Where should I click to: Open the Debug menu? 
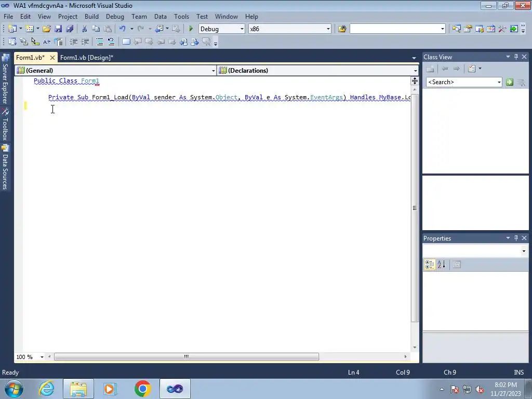[115, 16]
